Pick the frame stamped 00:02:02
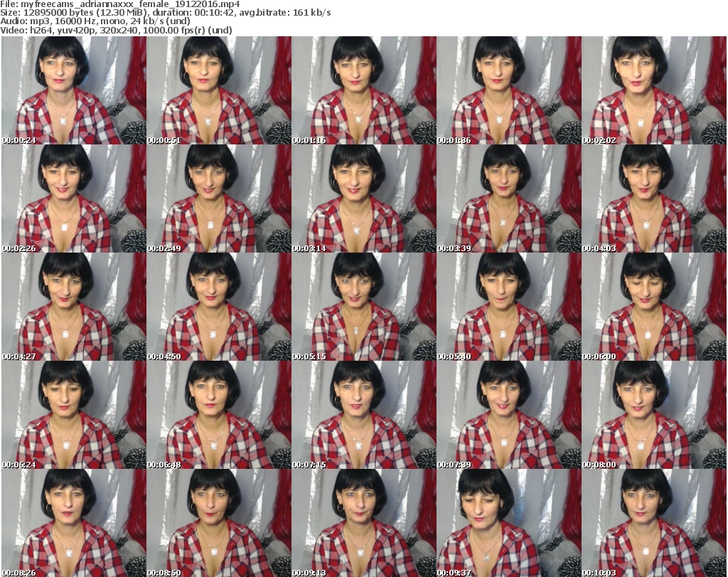 [x=653, y=90]
